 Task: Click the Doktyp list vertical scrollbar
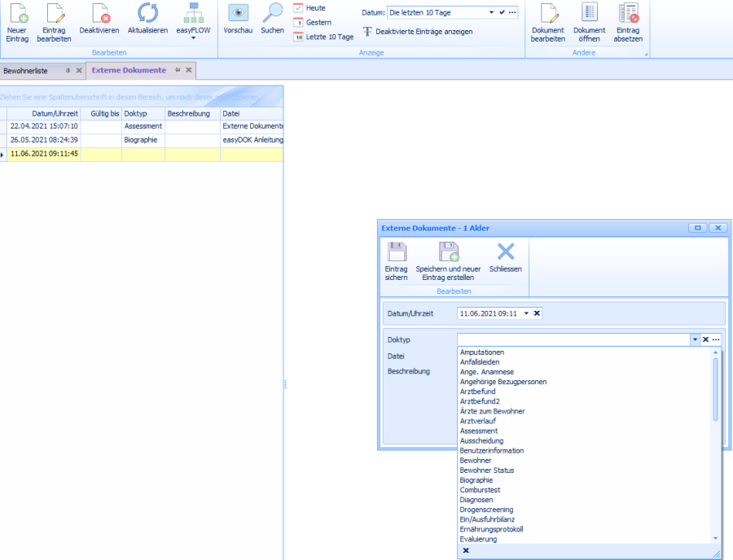[x=716, y=391]
